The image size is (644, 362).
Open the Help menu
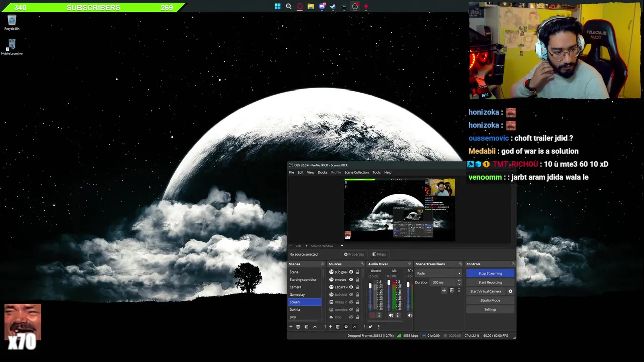coord(388,172)
